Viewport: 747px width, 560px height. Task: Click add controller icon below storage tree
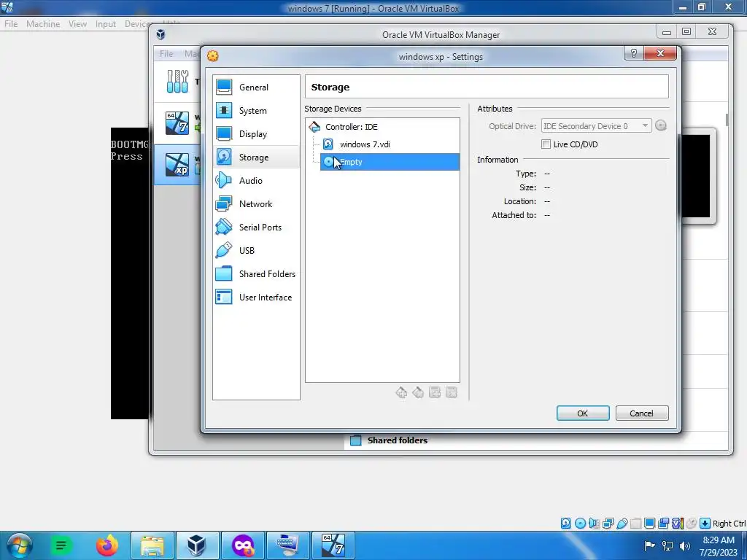(x=401, y=392)
